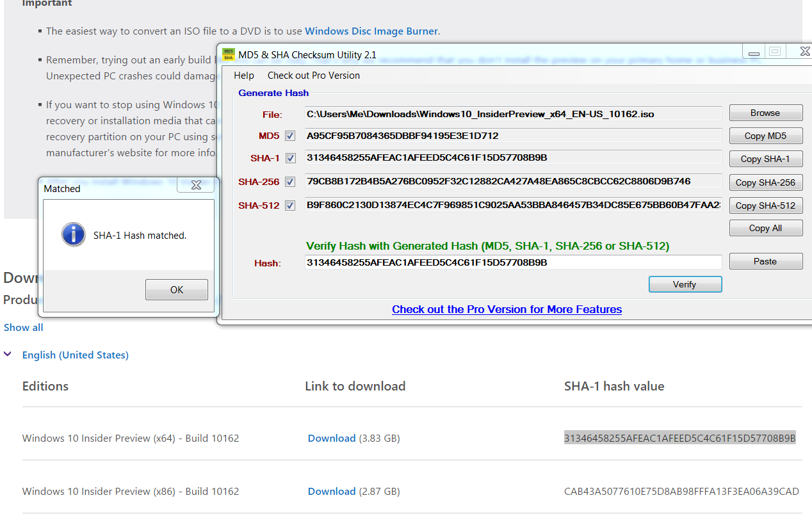Click OK in the Matched dialog
The height and width of the screenshot is (523, 812).
pos(177,290)
